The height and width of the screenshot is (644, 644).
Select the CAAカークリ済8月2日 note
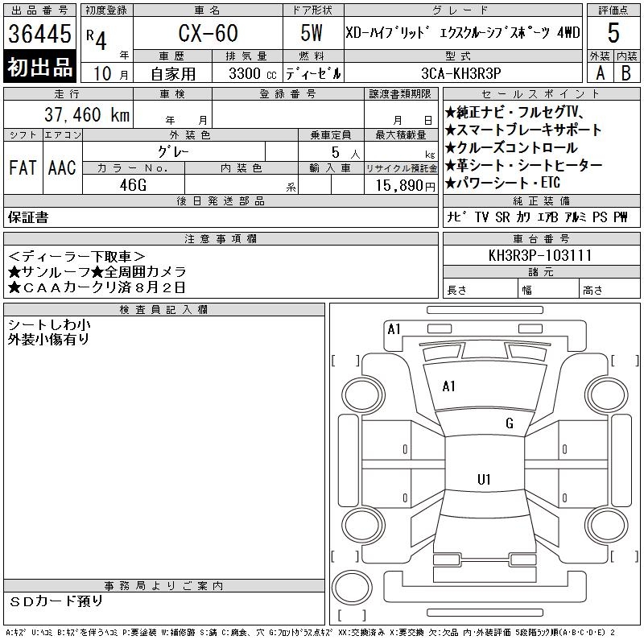tap(97, 287)
